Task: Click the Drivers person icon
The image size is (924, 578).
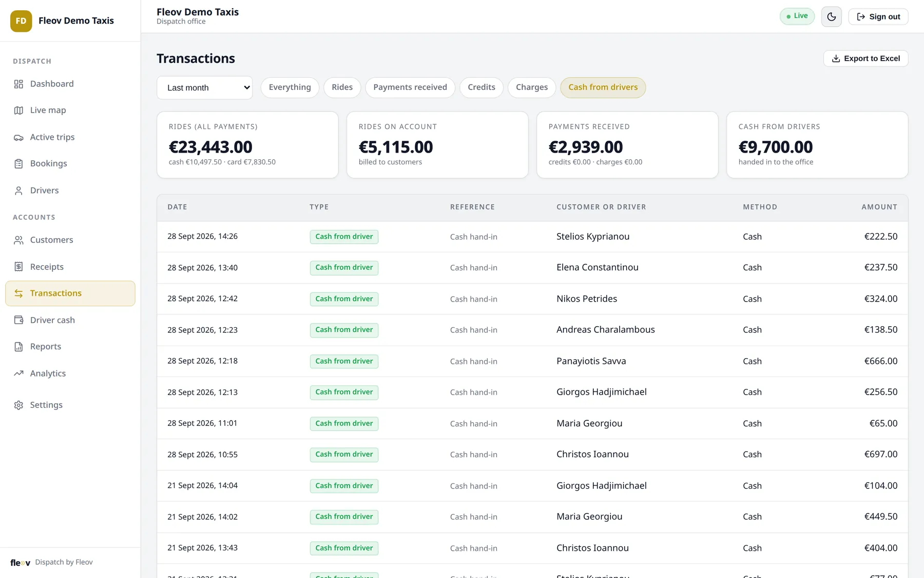Action: point(18,191)
